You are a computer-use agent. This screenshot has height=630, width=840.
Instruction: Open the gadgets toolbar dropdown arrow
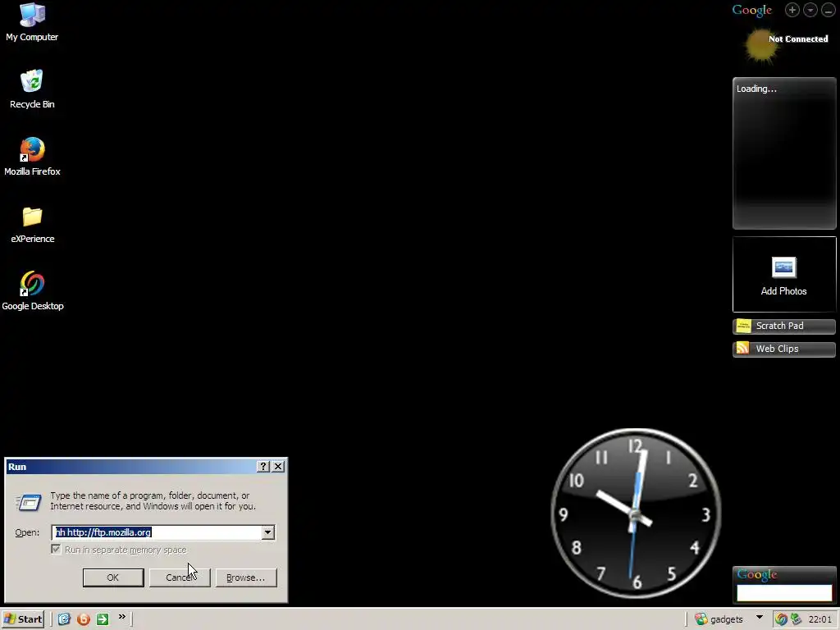[759, 618]
